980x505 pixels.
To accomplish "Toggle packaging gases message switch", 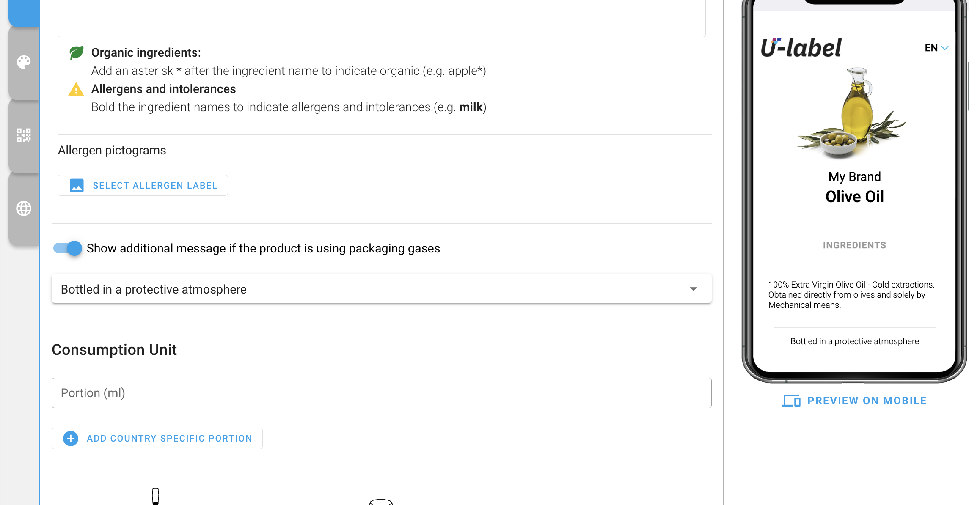I will pos(68,248).
